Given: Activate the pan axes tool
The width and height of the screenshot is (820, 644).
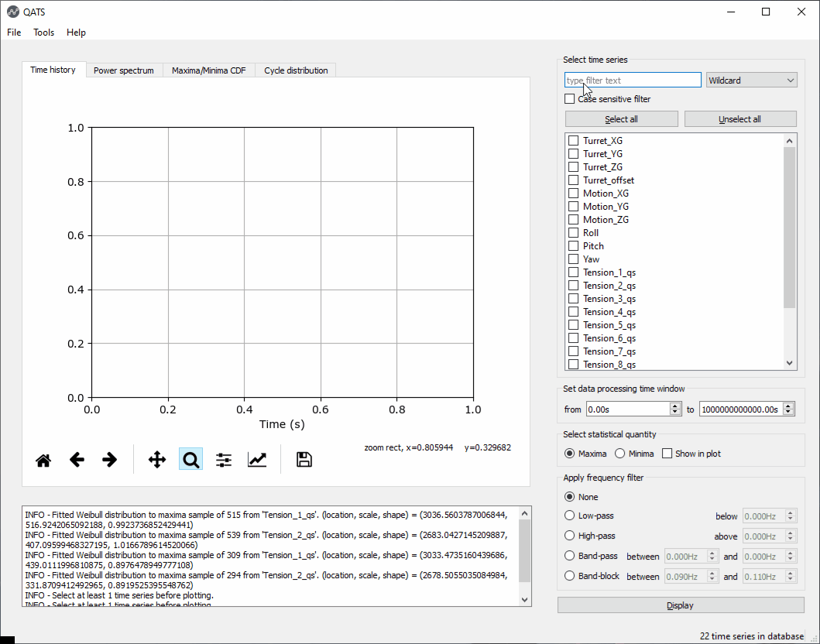Looking at the screenshot, I should (157, 460).
